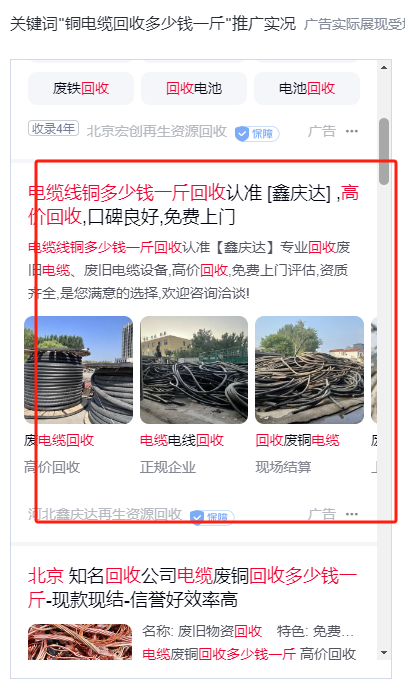The height and width of the screenshot is (690, 405).
Task: Open the three-dot menu next to 河北鑫庆达 ad
Action: (352, 514)
